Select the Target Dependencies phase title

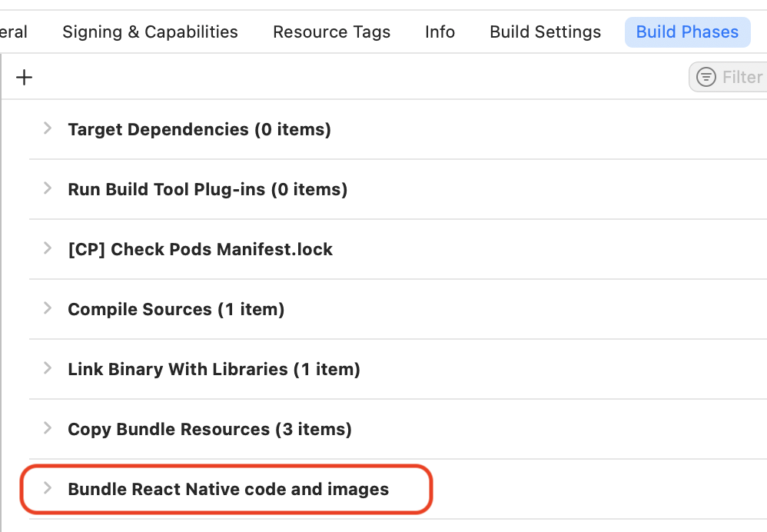tap(199, 129)
